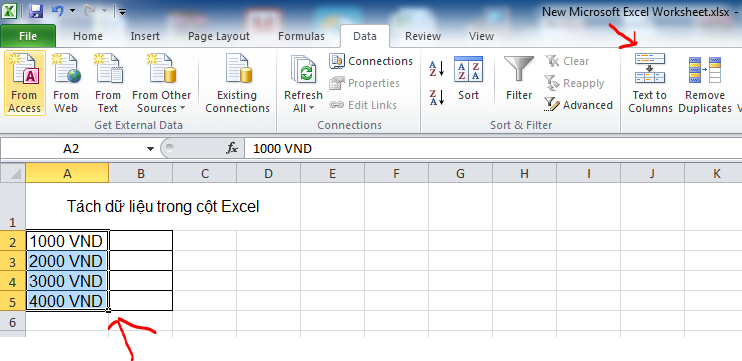Switch to the Review tab
Image resolution: width=742 pixels, height=361 pixels.
[423, 36]
